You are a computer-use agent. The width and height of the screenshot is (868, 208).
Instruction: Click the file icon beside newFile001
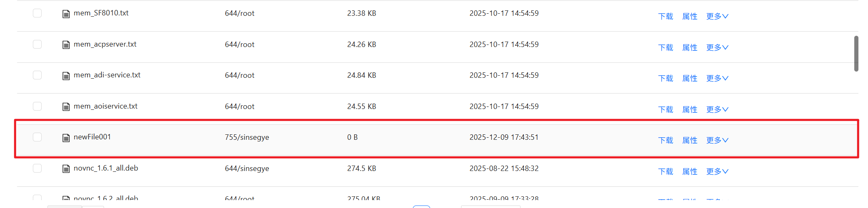[x=66, y=138]
